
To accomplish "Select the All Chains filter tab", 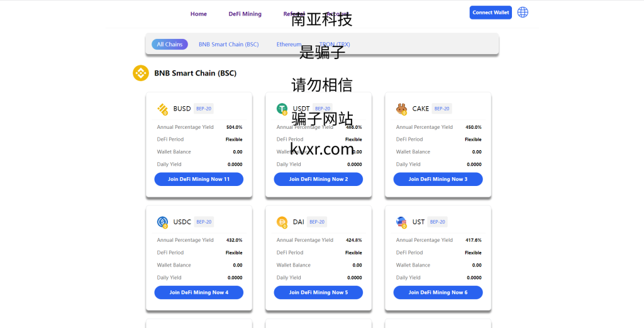I will pos(170,45).
